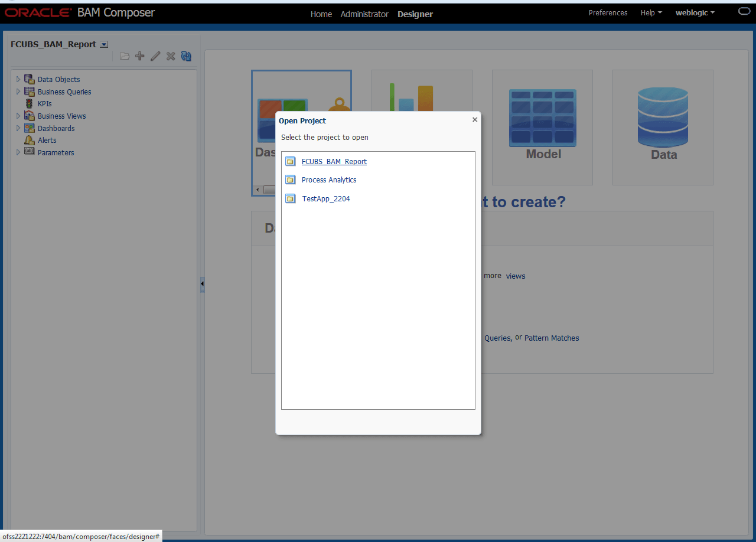Expand the Parameters node
Image resolution: width=756 pixels, height=542 pixels.
[x=18, y=152]
